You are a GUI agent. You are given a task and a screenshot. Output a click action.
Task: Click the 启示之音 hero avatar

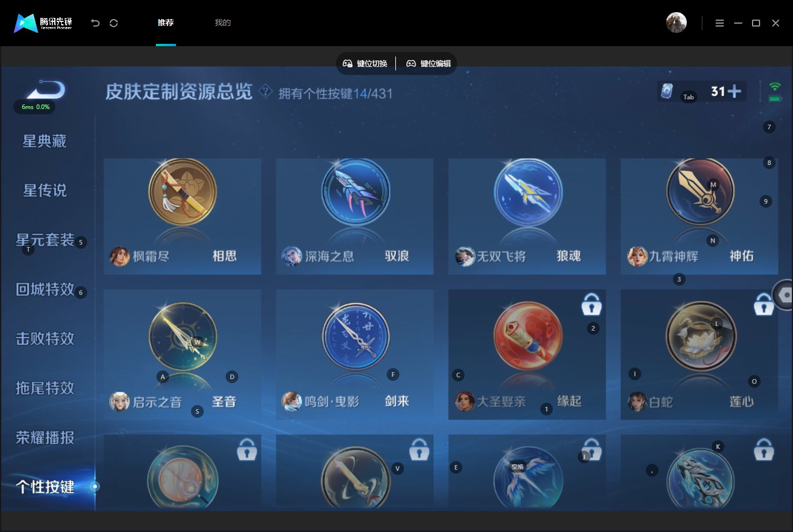(119, 402)
